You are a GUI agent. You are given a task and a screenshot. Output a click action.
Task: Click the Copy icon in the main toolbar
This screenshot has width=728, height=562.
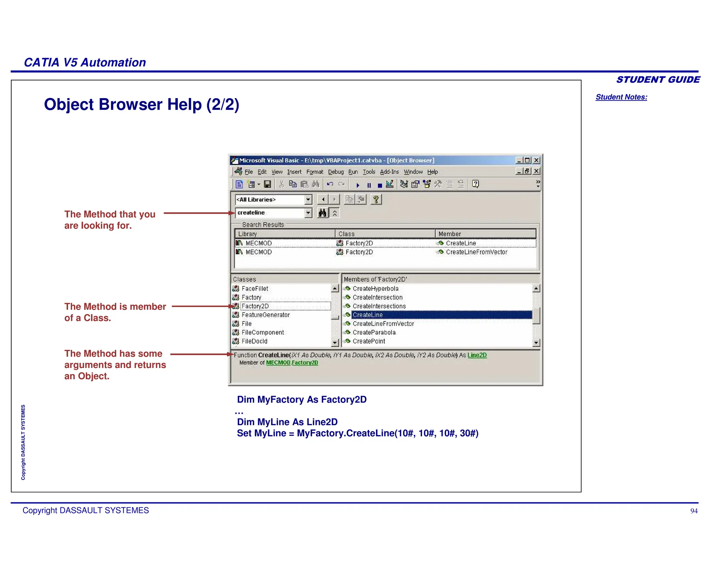(293, 184)
